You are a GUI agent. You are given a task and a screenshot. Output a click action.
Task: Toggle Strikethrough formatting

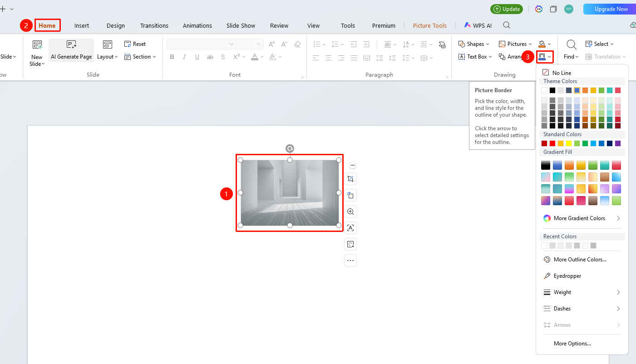point(210,57)
